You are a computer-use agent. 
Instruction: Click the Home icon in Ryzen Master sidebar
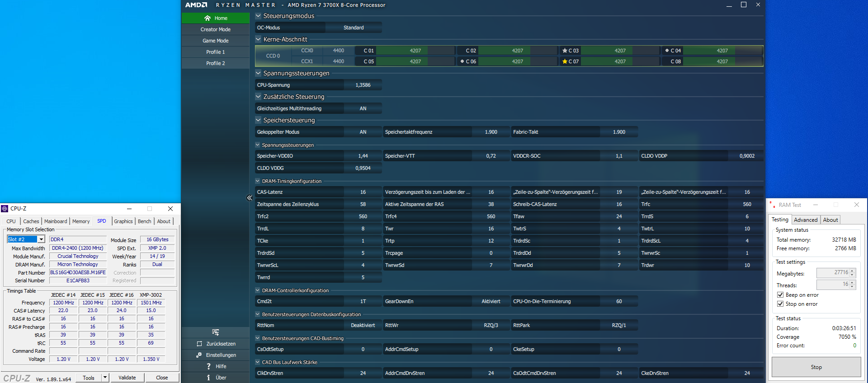click(x=208, y=18)
